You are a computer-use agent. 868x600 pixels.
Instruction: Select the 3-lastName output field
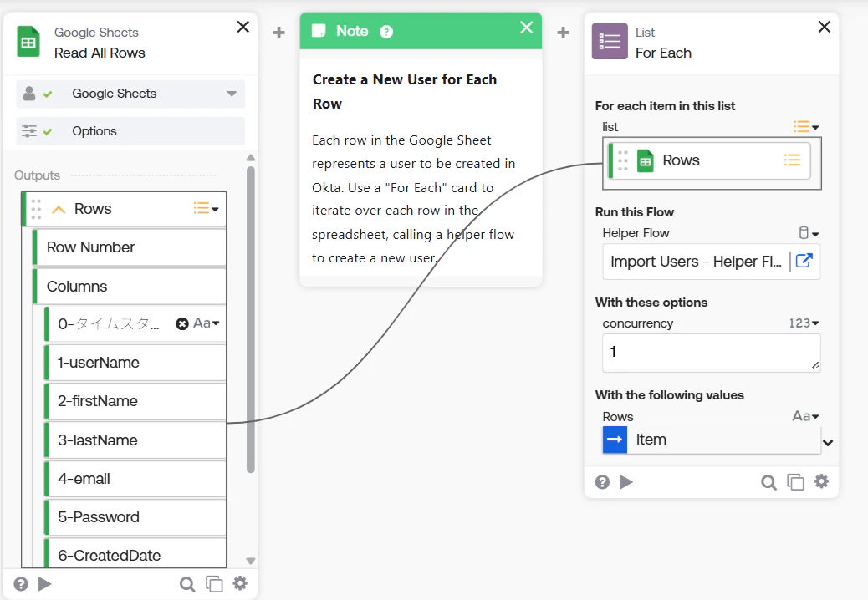[135, 440]
